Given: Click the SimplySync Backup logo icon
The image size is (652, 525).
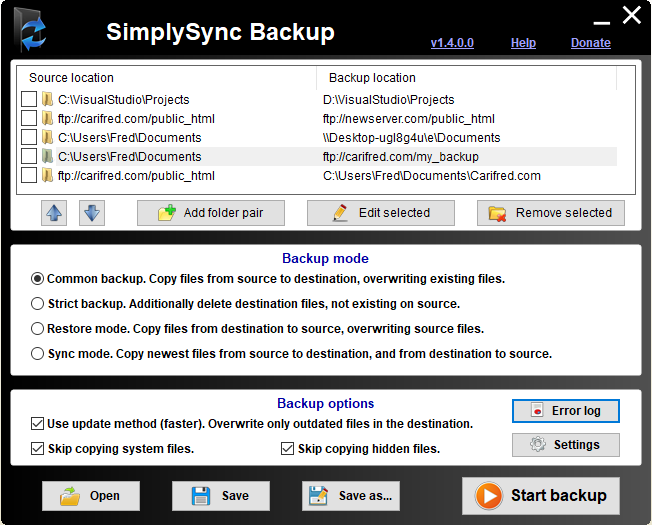Looking at the screenshot, I should point(31,31).
